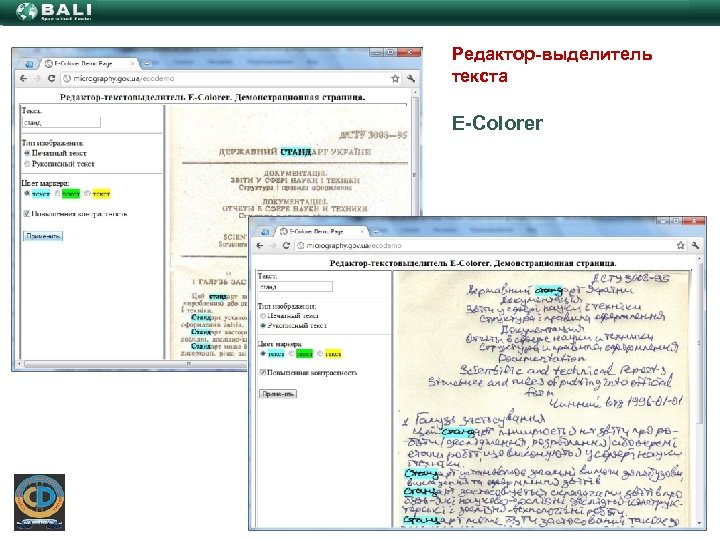Focus 'Текст' search field in front window
Viewport: 720px width, 540px height.
[295, 287]
